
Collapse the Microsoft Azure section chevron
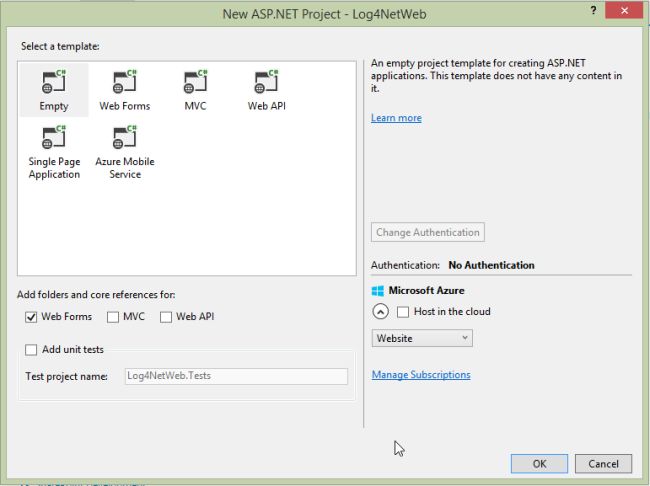381,311
